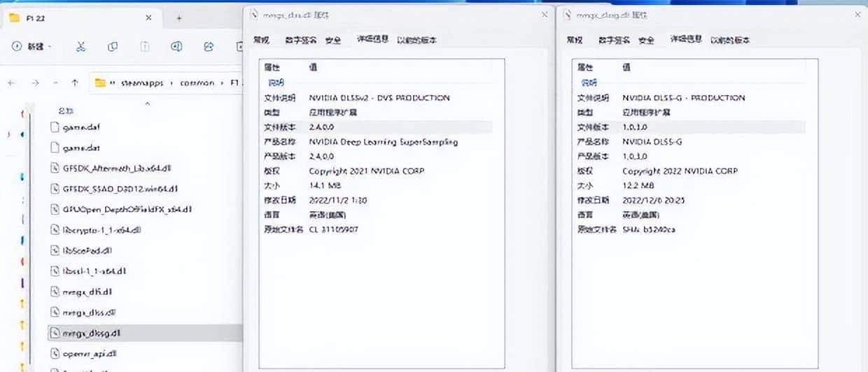Click NVIDIA DLSS-G - PRODUCTION description value
The image size is (868, 372).
click(x=684, y=98)
